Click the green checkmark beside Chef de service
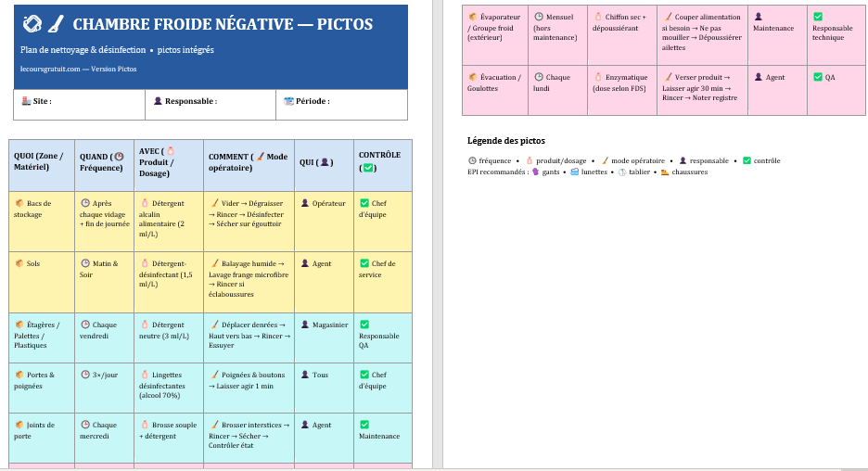 pos(364,263)
